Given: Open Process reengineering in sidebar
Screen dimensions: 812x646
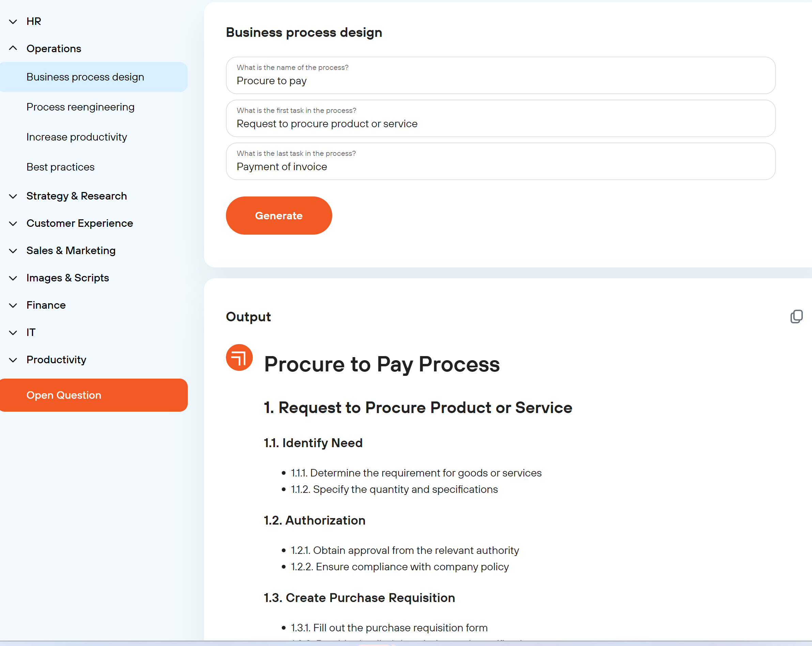Looking at the screenshot, I should point(80,107).
